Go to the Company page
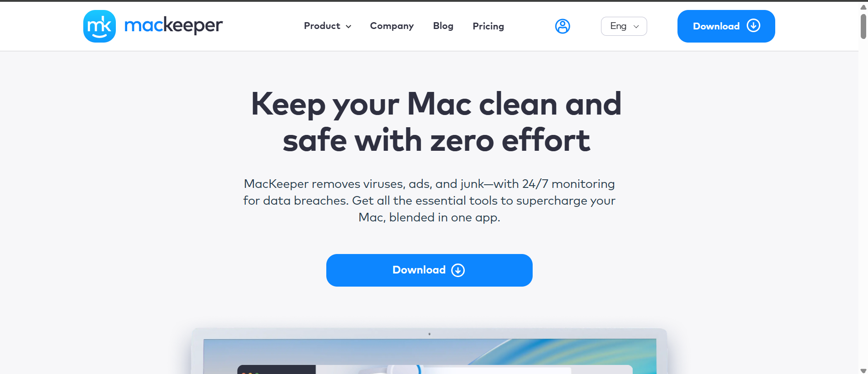Screen dimensions: 868x374 pos(391,26)
